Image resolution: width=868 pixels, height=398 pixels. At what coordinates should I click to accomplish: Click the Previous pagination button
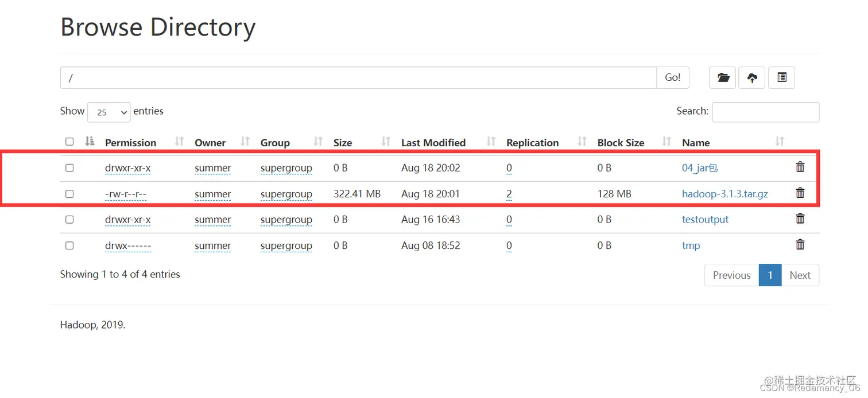(731, 275)
